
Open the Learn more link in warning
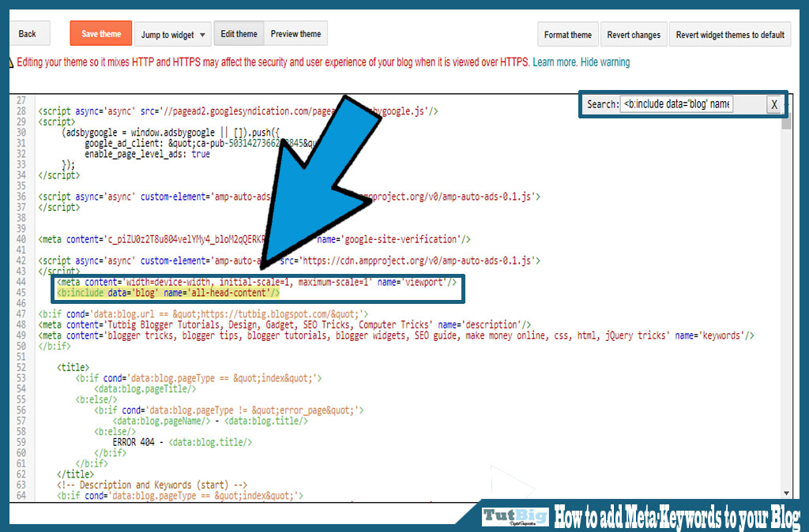[x=554, y=62]
